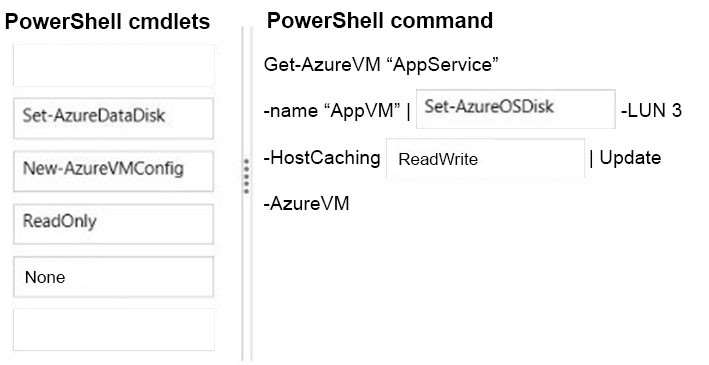Choose the None option box

tap(113, 277)
